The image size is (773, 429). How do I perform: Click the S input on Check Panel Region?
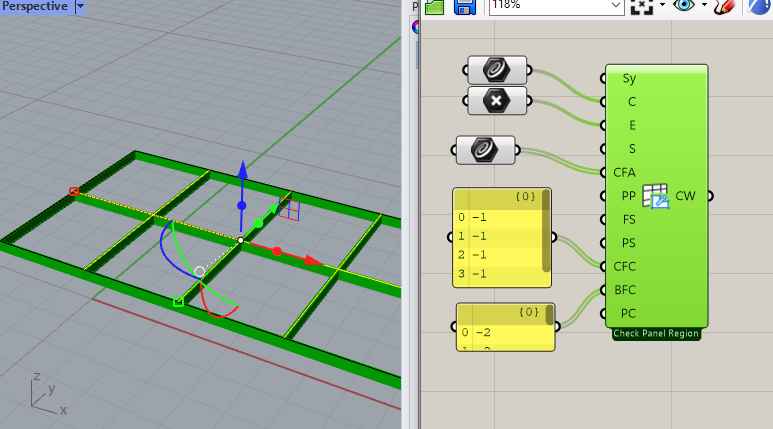pos(632,149)
